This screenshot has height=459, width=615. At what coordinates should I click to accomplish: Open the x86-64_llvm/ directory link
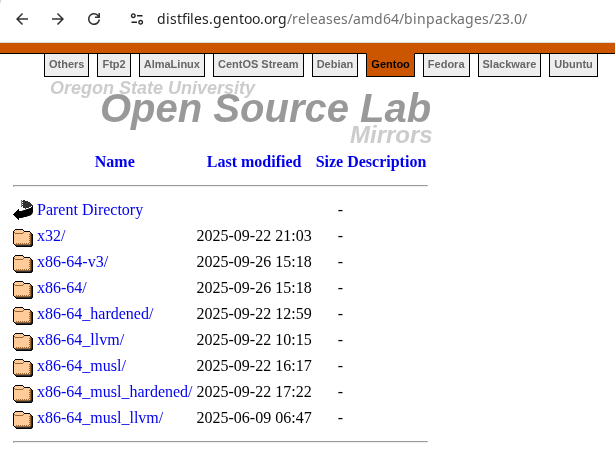click(80, 340)
